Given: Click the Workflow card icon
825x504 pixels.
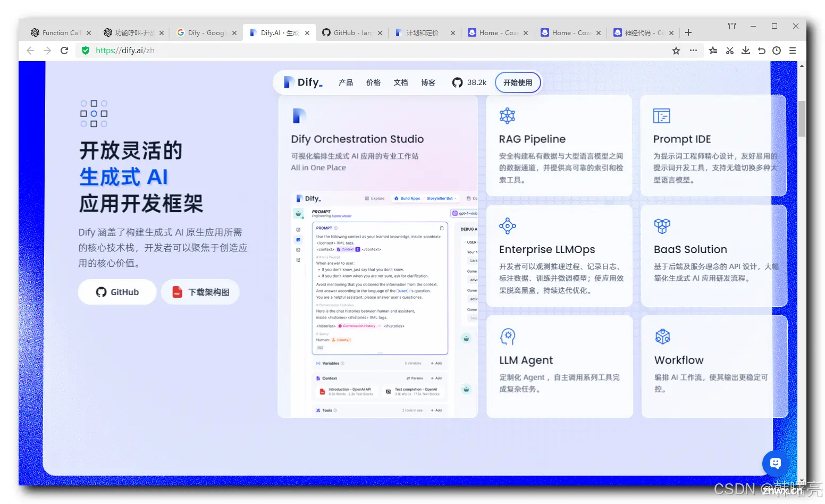Looking at the screenshot, I should 662,337.
